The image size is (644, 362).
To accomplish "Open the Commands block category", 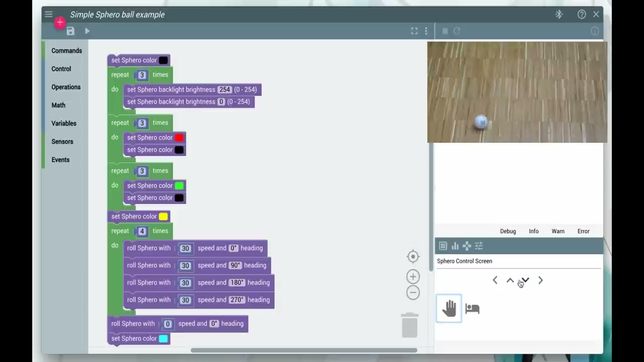I will point(66,51).
